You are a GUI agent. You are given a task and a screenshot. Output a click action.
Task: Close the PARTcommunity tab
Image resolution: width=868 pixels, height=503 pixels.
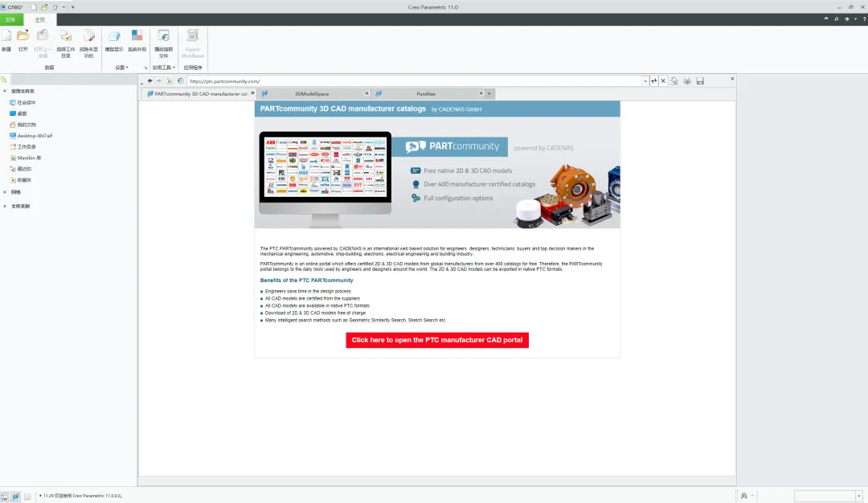252,93
